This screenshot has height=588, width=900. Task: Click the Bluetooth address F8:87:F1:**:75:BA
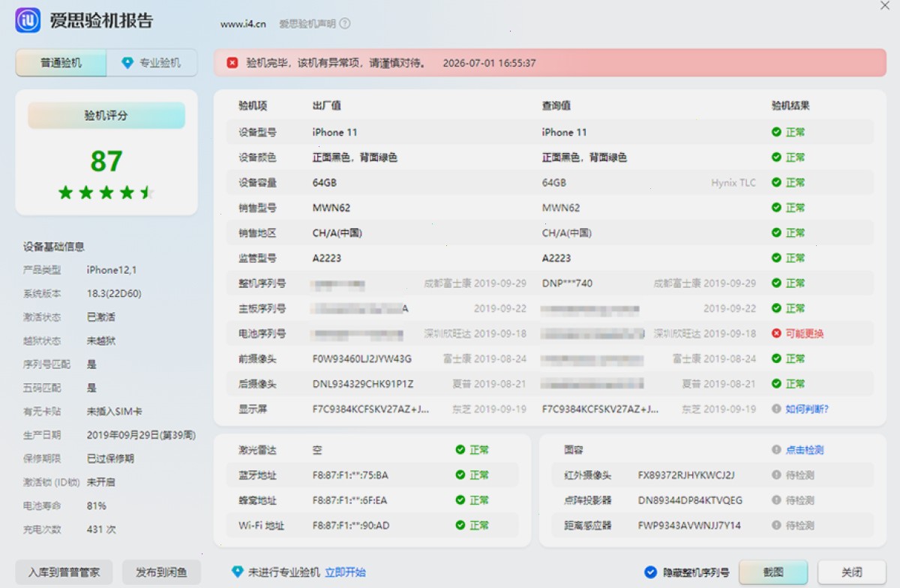pyautogui.click(x=351, y=475)
